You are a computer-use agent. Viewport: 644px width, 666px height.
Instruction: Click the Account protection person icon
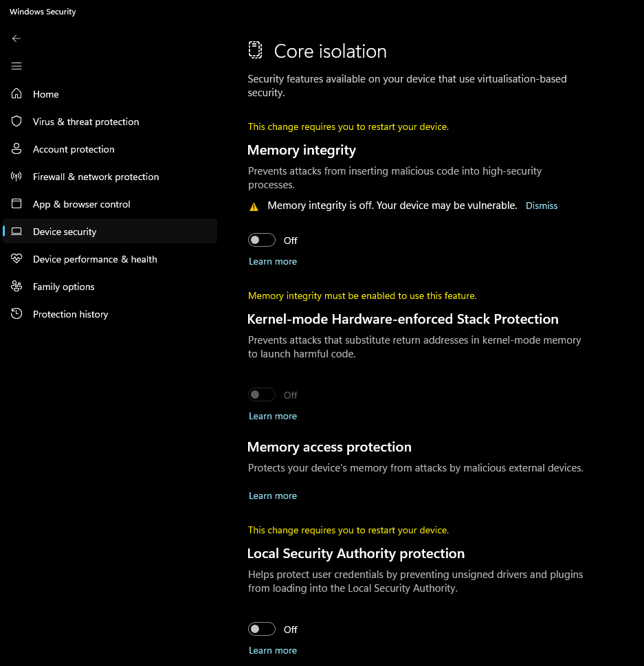pos(16,148)
